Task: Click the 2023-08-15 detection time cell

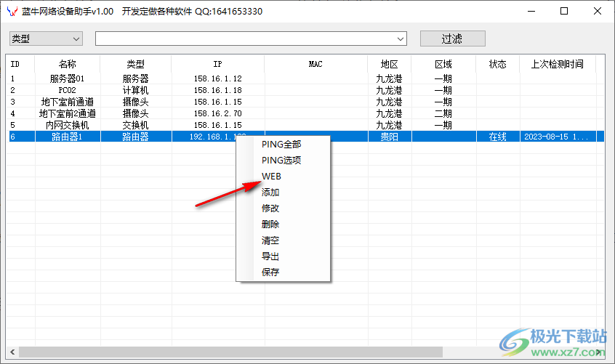Action: click(x=556, y=137)
